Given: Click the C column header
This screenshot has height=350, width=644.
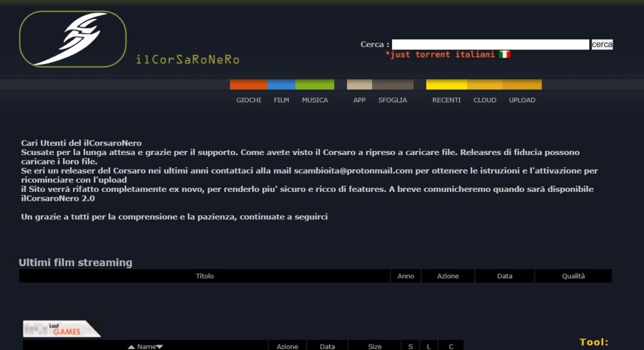Looking at the screenshot, I should (x=450, y=346).
